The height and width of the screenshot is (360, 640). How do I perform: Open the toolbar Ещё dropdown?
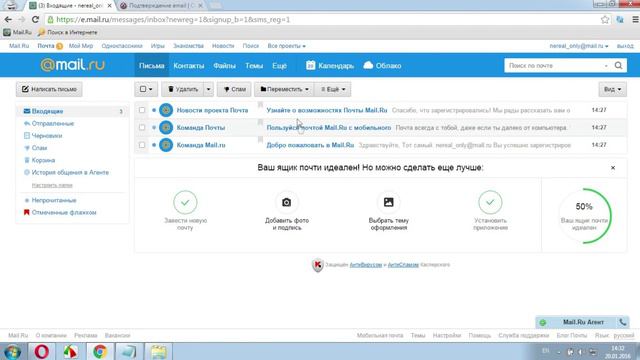333,89
